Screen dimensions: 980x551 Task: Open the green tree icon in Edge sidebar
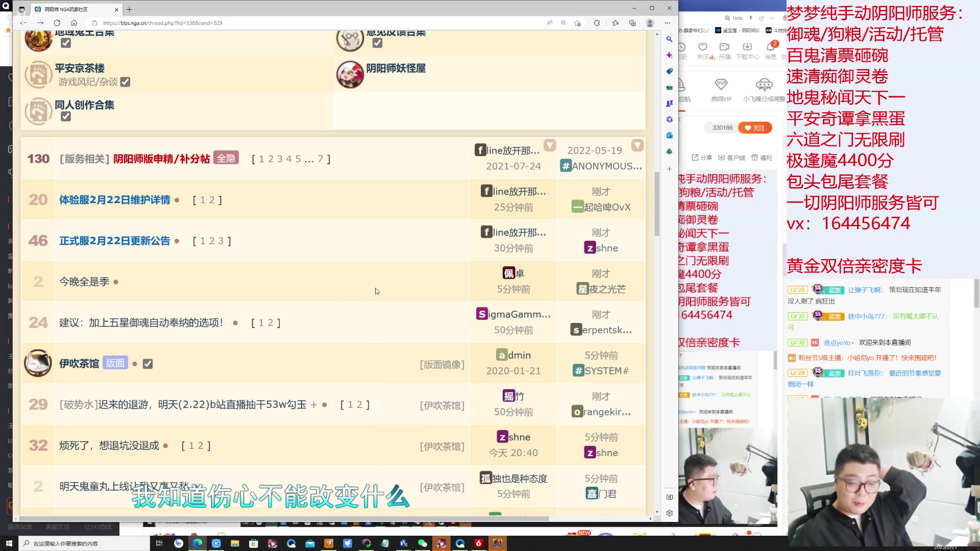coord(669,152)
